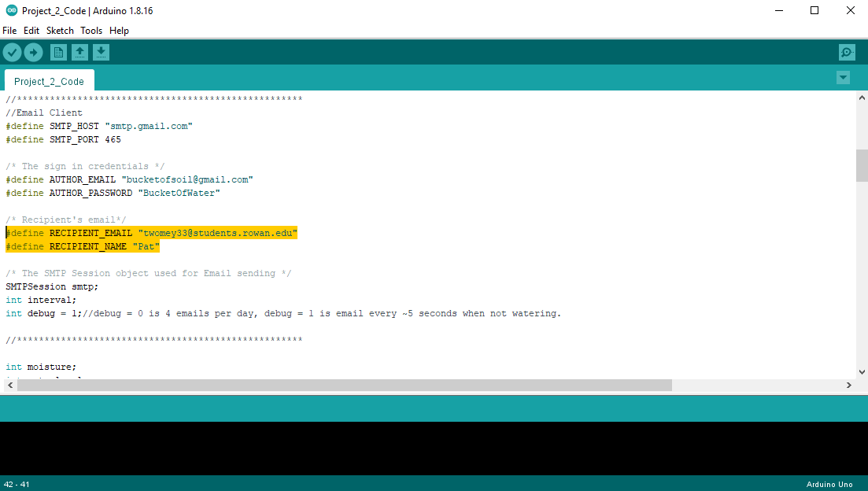Open the Sketch menu
Image resolution: width=868 pixels, height=491 pixels.
(x=60, y=30)
